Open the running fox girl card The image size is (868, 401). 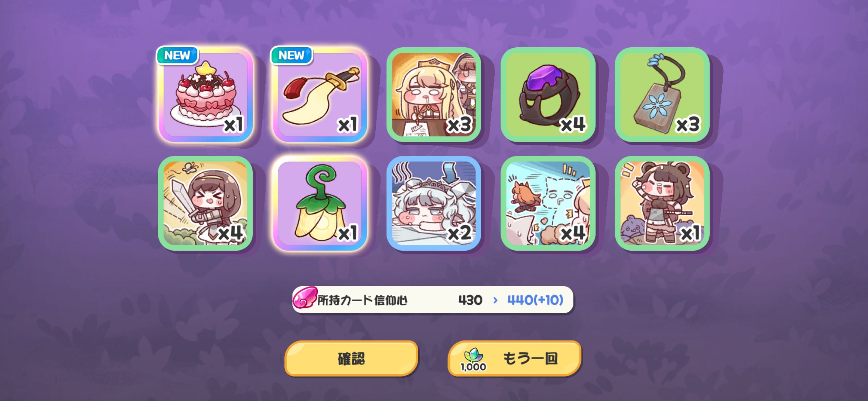click(548, 203)
